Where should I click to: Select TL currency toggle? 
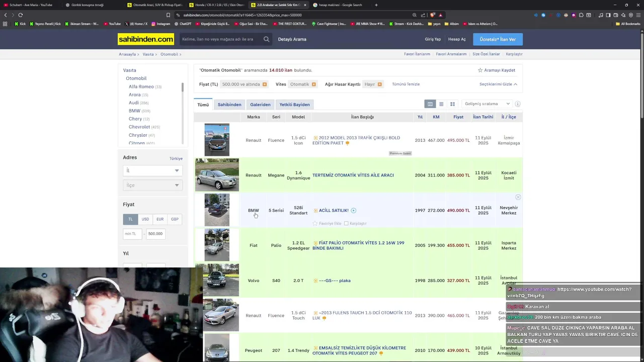(130, 219)
